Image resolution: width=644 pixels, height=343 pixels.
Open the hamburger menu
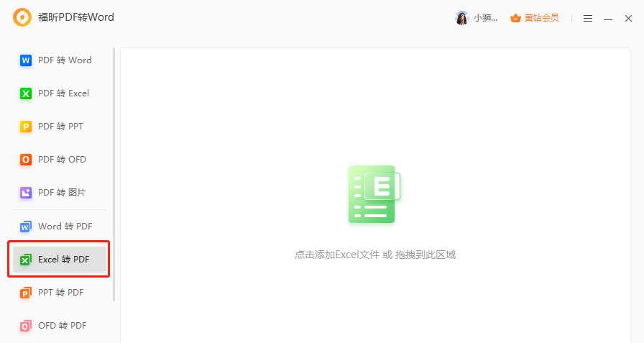tap(588, 19)
